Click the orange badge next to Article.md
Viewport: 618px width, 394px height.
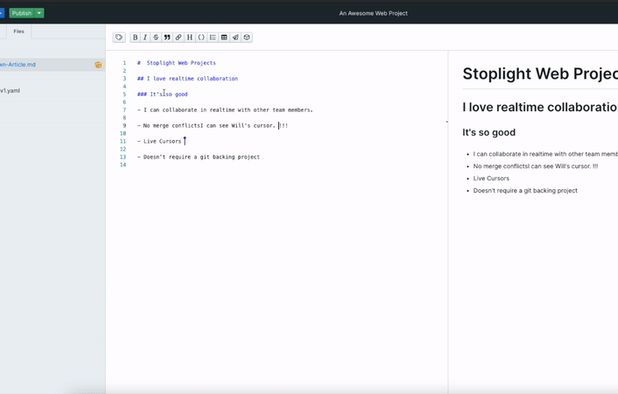pos(98,65)
